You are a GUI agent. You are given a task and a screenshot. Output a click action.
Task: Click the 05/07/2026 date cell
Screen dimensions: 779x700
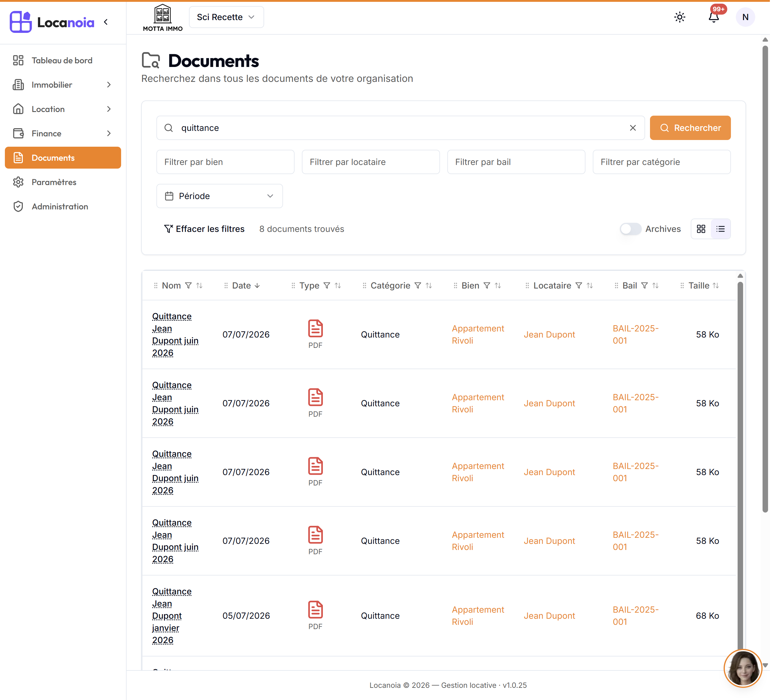coord(246,616)
